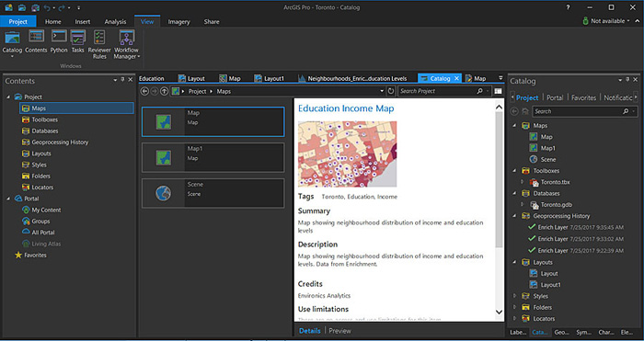The height and width of the screenshot is (341, 644).
Task: Open the Catalog window button in ribbon
Action: pyautogui.click(x=12, y=43)
